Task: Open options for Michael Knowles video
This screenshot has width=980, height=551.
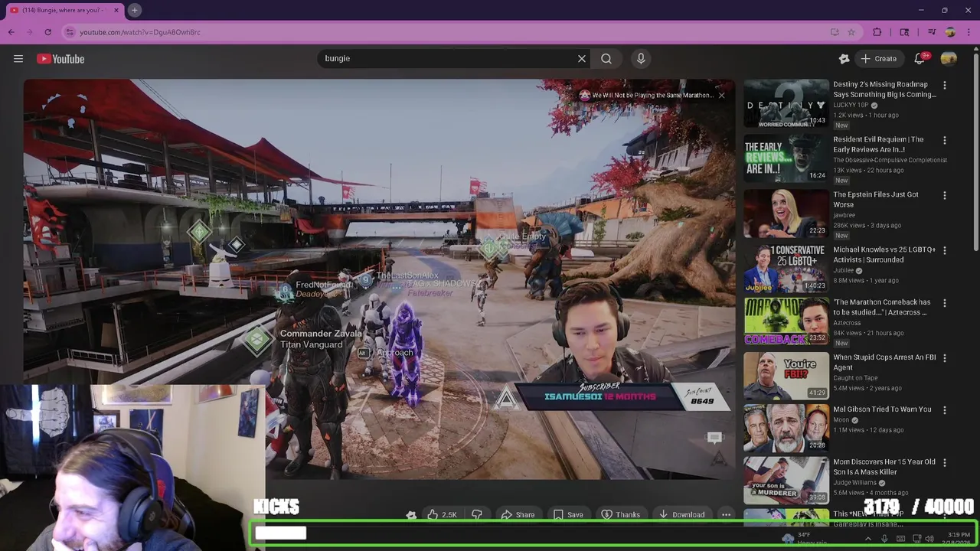Action: 944,251
